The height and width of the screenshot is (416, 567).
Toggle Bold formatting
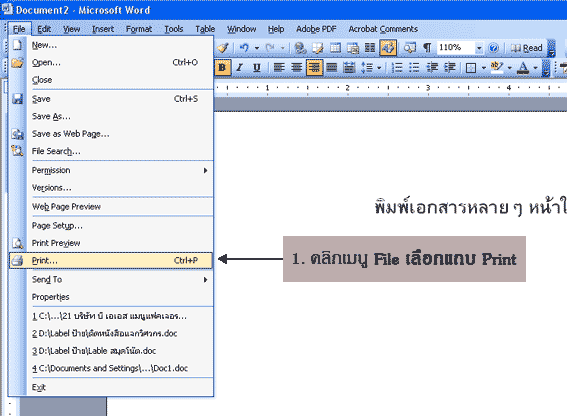click(222, 67)
